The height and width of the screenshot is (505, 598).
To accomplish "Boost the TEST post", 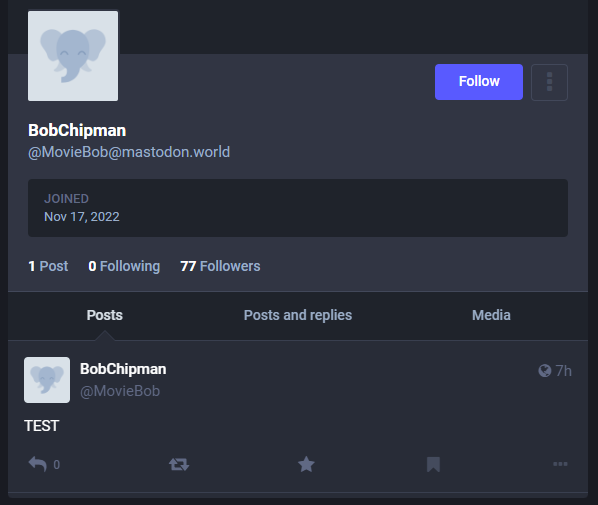I will click(179, 464).
